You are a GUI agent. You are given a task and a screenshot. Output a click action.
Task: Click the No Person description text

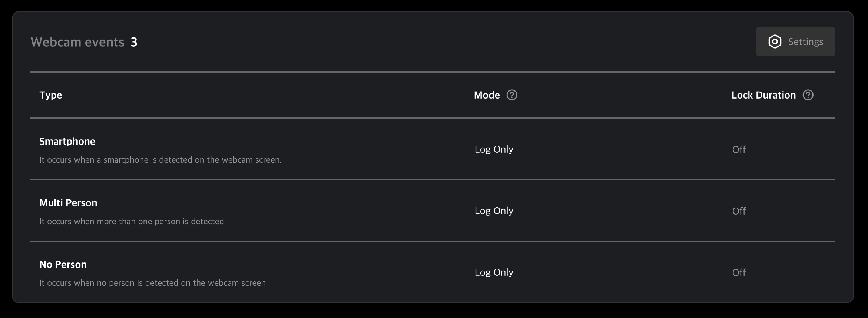click(x=152, y=283)
